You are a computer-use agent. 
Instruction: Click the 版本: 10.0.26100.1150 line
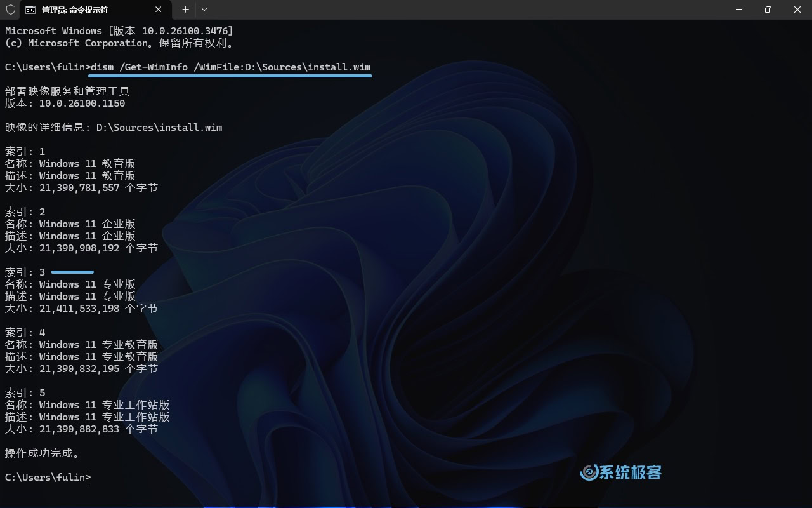coord(65,104)
